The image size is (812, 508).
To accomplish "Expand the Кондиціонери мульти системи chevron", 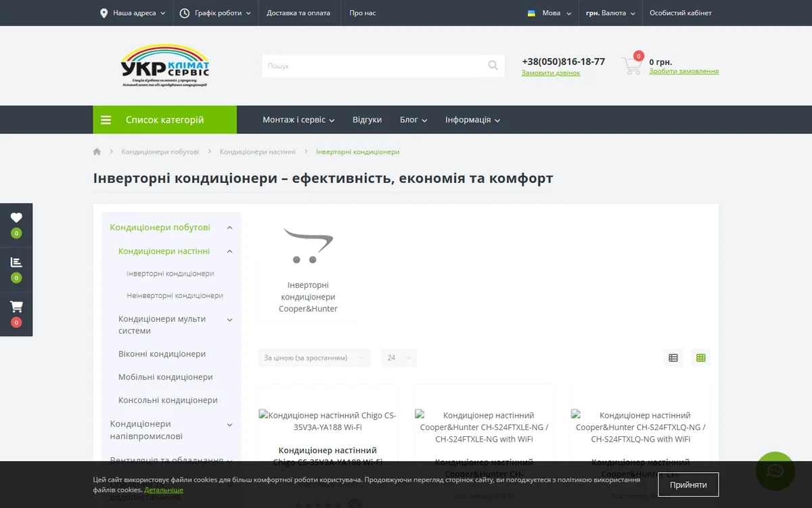I will click(x=229, y=320).
